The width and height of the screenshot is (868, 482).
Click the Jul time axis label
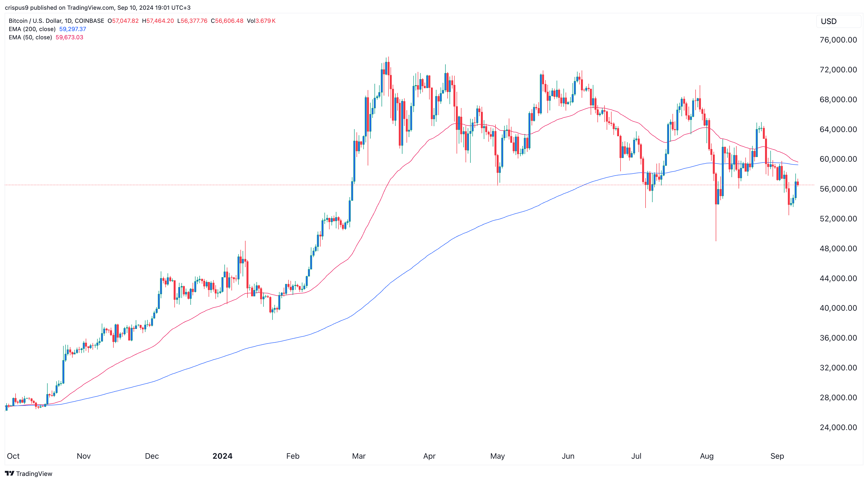636,456
